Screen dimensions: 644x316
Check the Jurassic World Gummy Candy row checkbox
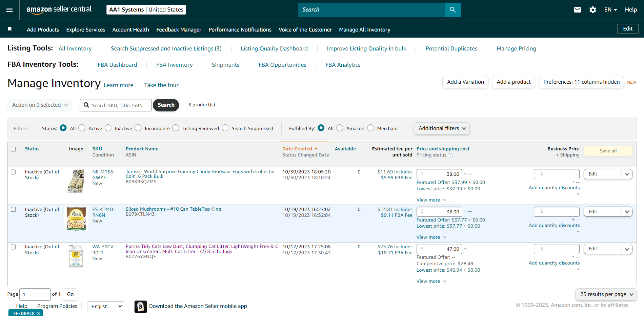[x=14, y=172]
